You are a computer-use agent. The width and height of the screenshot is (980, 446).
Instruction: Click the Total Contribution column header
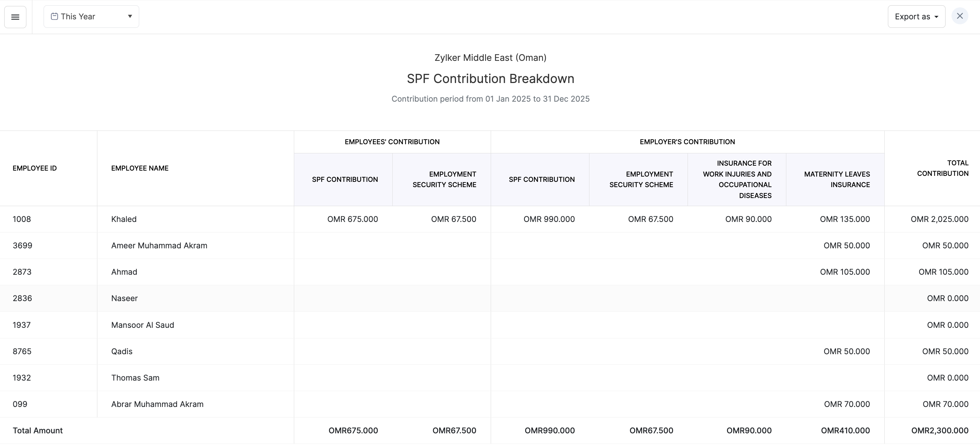coord(942,168)
